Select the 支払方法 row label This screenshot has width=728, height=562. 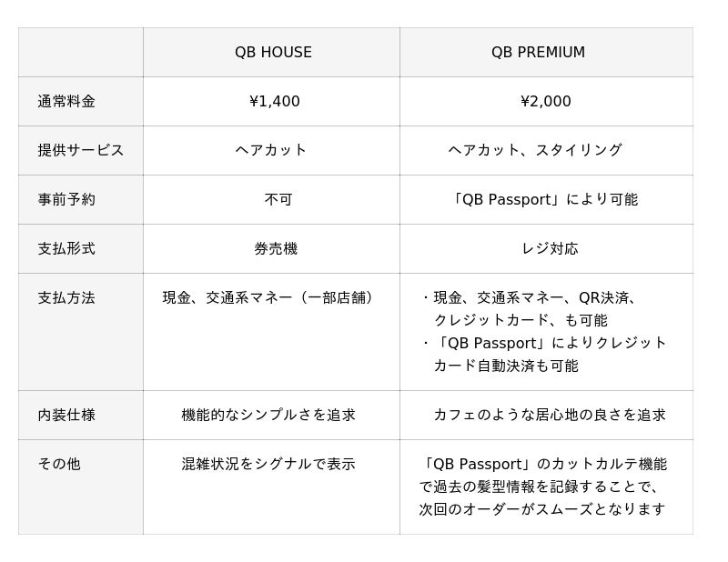(x=66, y=298)
